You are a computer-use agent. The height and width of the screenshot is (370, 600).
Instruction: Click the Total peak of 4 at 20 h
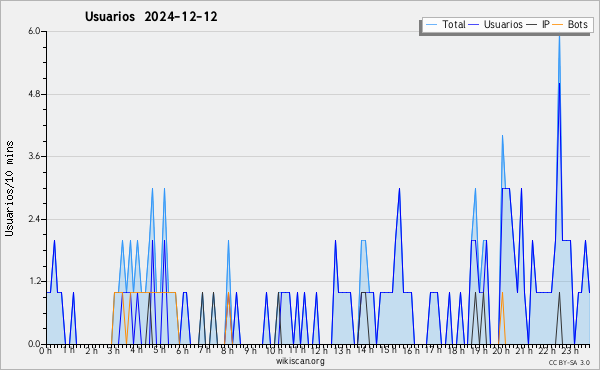pos(502,136)
